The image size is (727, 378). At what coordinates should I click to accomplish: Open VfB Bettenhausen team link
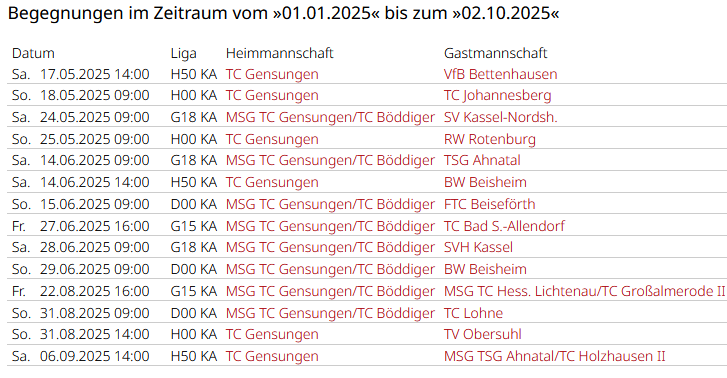500,74
